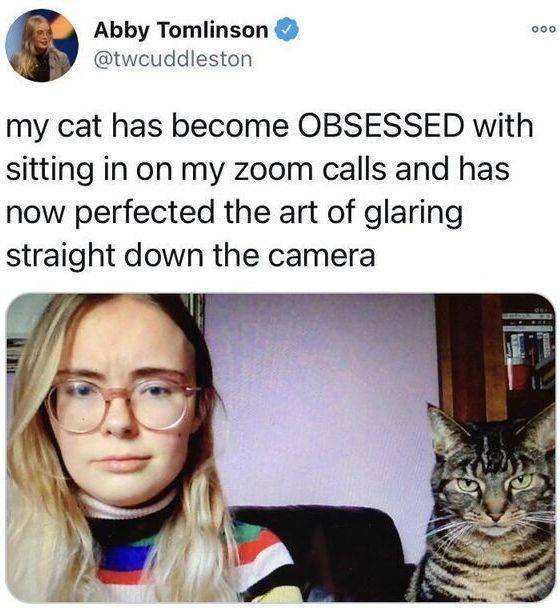560x608 pixels.
Task: Select the tweet line starting "my cat has"
Action: (270, 127)
